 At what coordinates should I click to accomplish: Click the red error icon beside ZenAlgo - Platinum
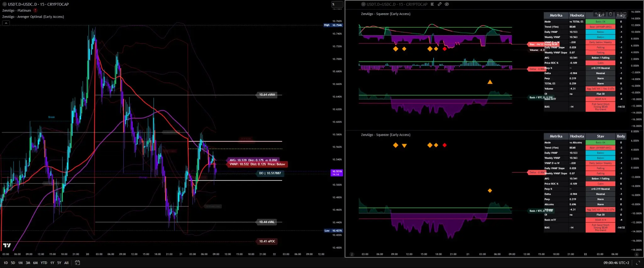click(36, 10)
